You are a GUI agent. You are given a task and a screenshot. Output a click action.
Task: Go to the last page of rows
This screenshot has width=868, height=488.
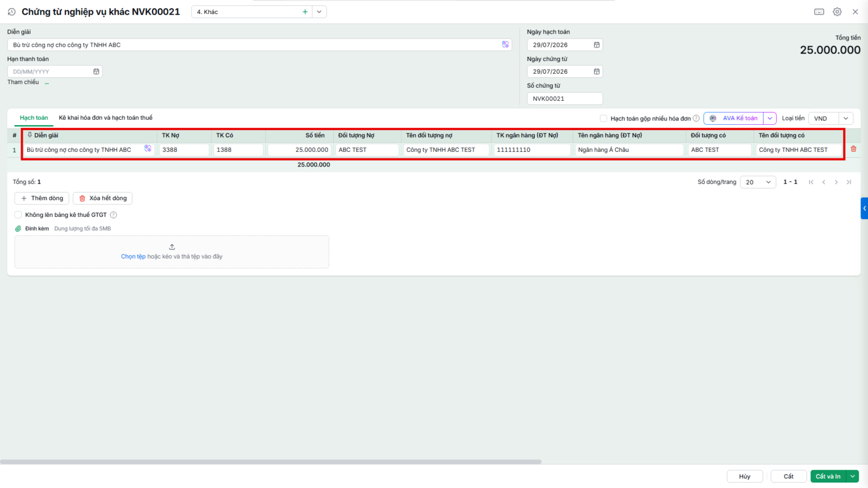coord(849,182)
